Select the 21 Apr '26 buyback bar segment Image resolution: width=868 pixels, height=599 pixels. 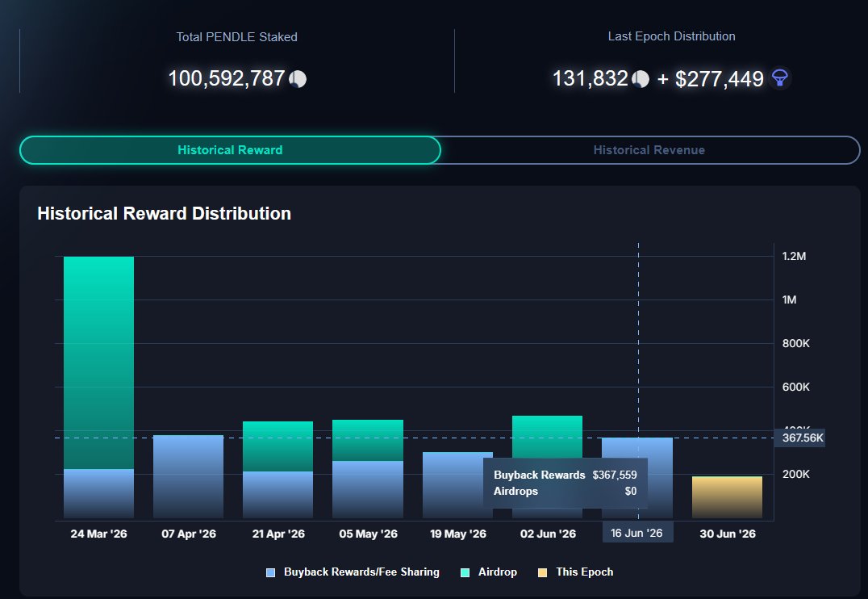[x=278, y=495]
